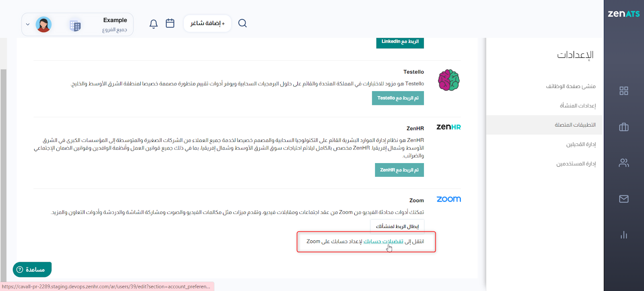Click the Testello brain logo
The image size is (644, 291).
[449, 80]
